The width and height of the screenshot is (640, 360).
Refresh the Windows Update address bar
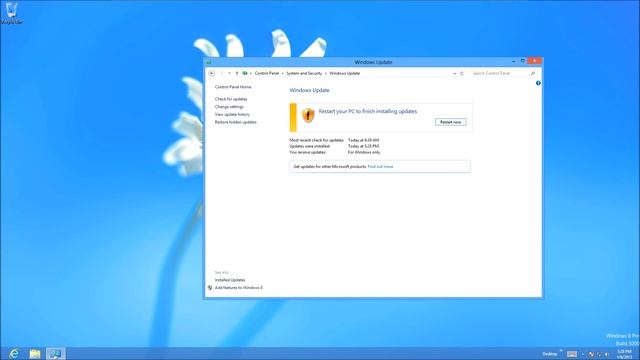pyautogui.click(x=462, y=73)
